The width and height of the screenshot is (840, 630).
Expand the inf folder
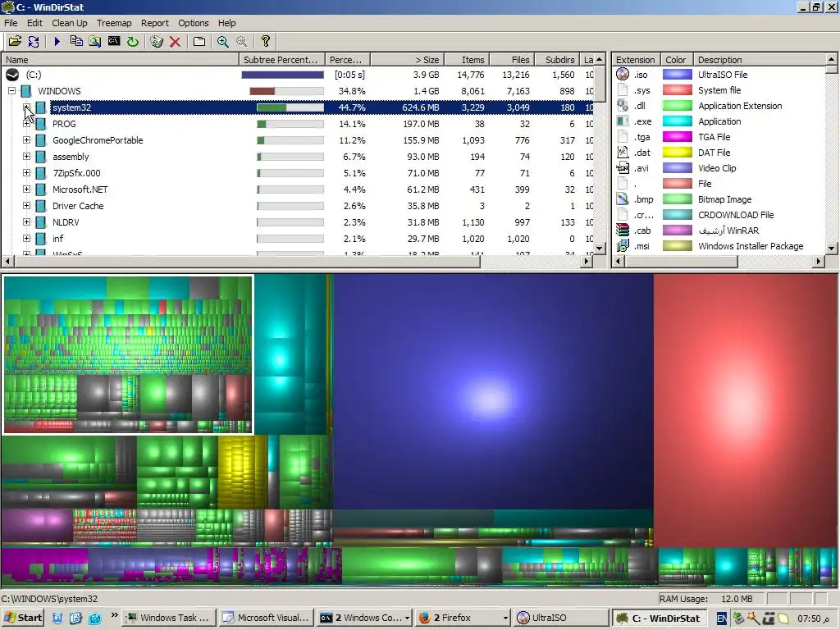click(x=26, y=238)
